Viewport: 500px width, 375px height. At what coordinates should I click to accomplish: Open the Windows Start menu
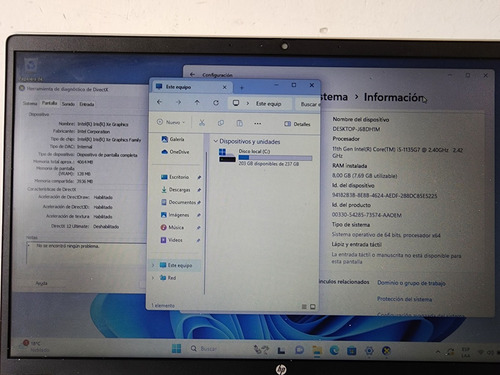(x=176, y=349)
